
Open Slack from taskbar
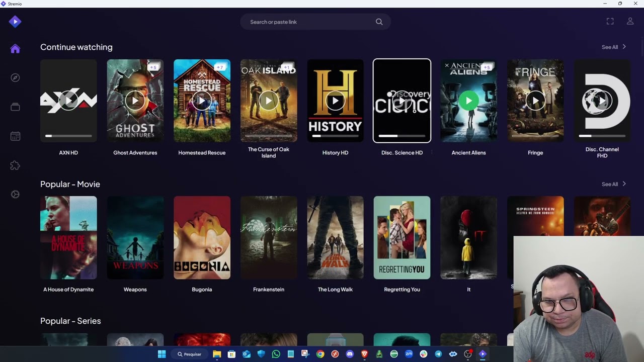(x=424, y=354)
